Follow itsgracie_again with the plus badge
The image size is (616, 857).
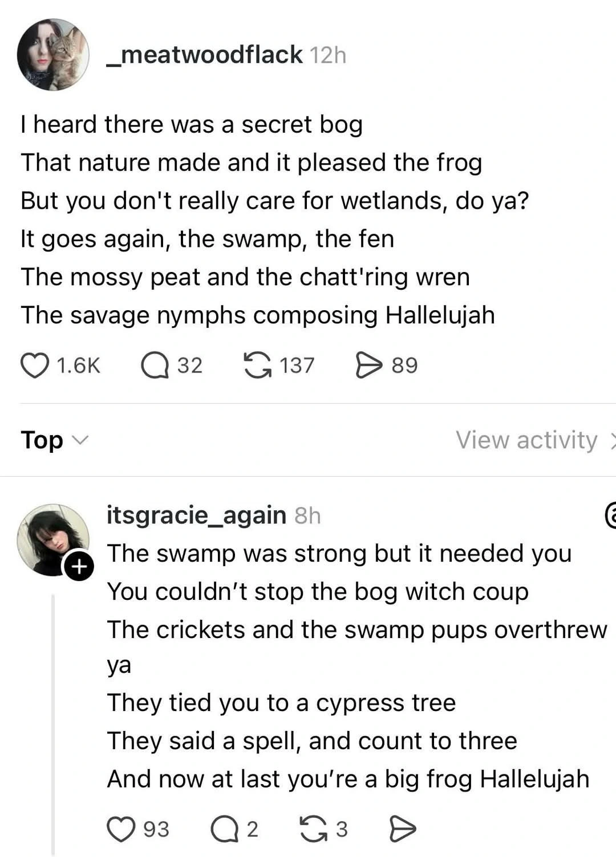coord(79,566)
